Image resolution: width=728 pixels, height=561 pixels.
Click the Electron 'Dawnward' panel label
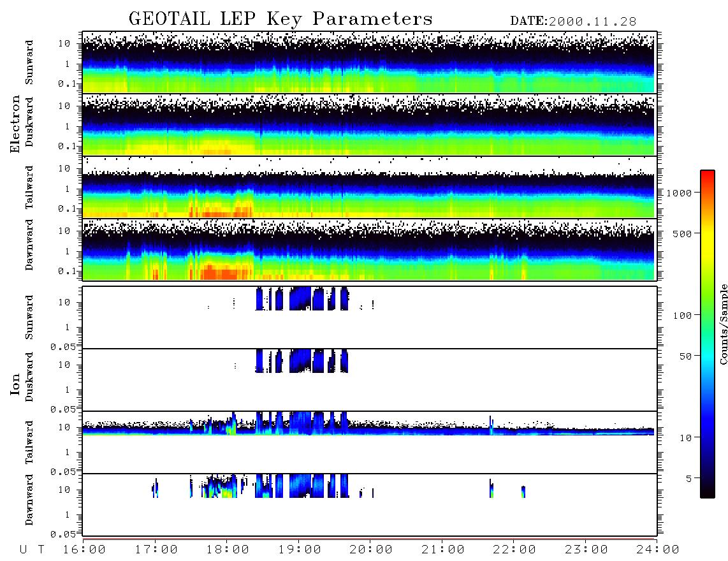click(29, 245)
